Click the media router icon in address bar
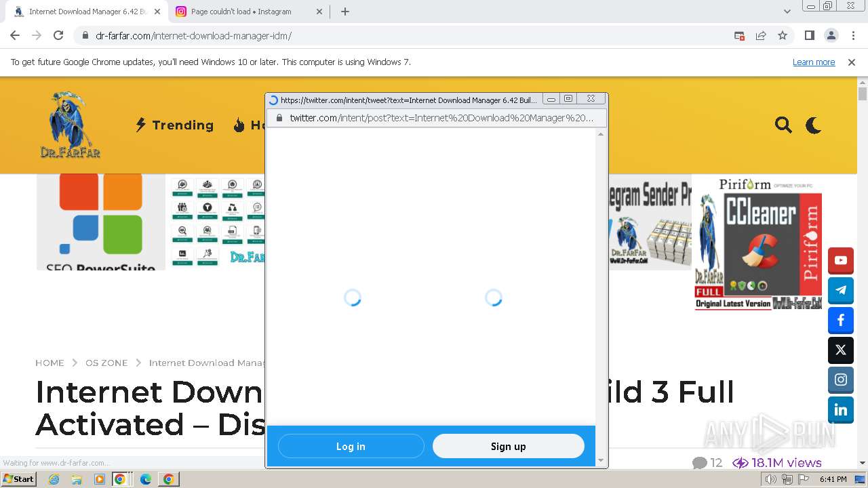 pyautogui.click(x=739, y=35)
